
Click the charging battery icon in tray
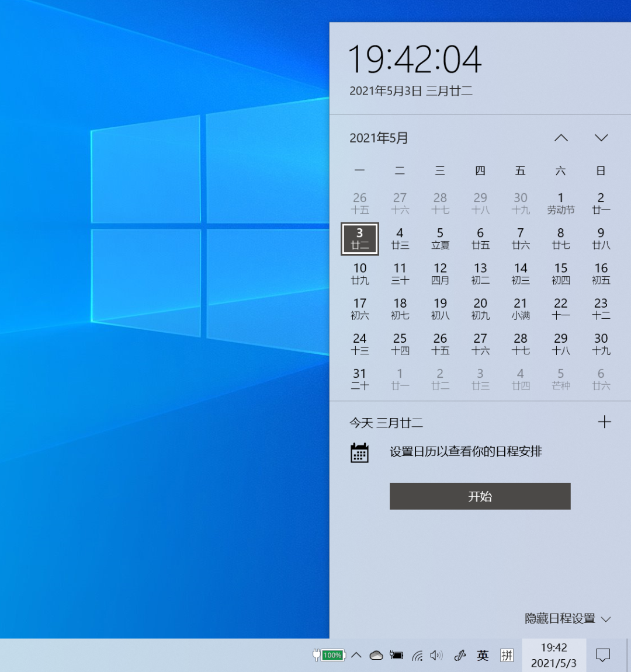tap(396, 655)
